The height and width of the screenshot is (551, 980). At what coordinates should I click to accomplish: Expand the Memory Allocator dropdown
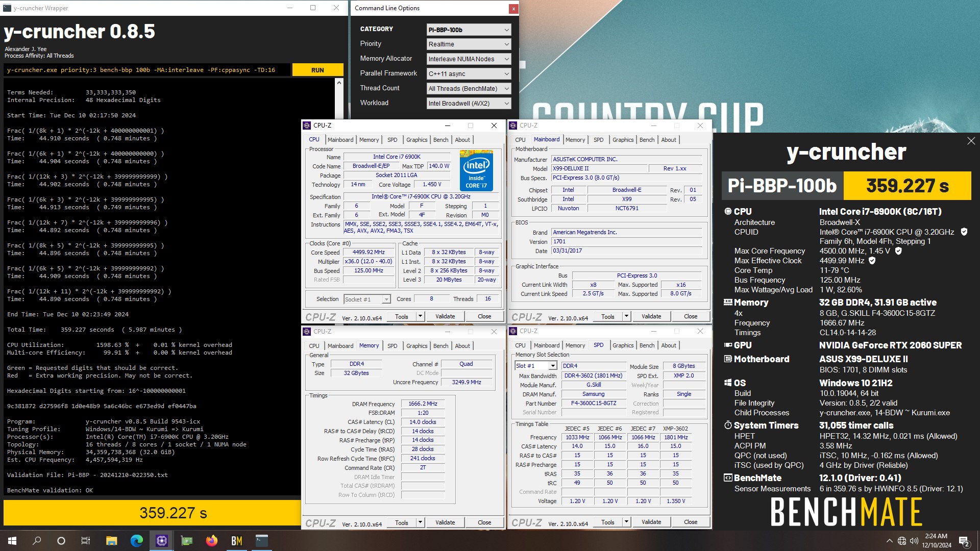(469, 59)
